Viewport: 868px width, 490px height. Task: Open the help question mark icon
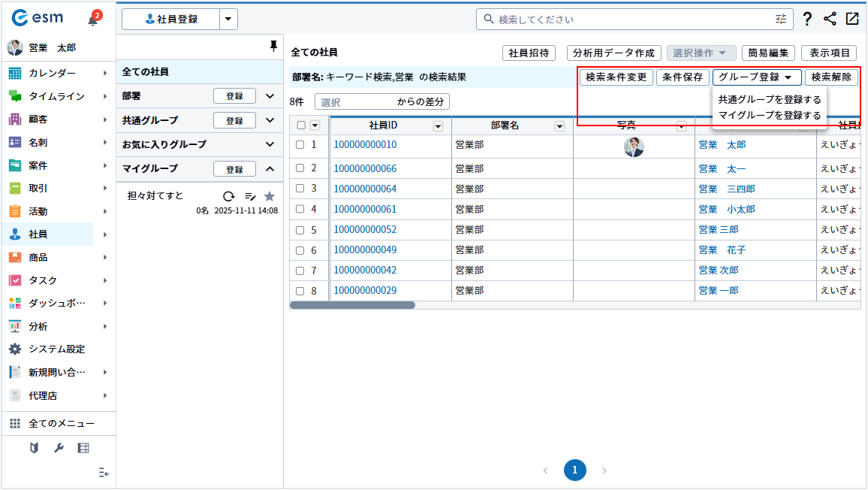(x=807, y=20)
